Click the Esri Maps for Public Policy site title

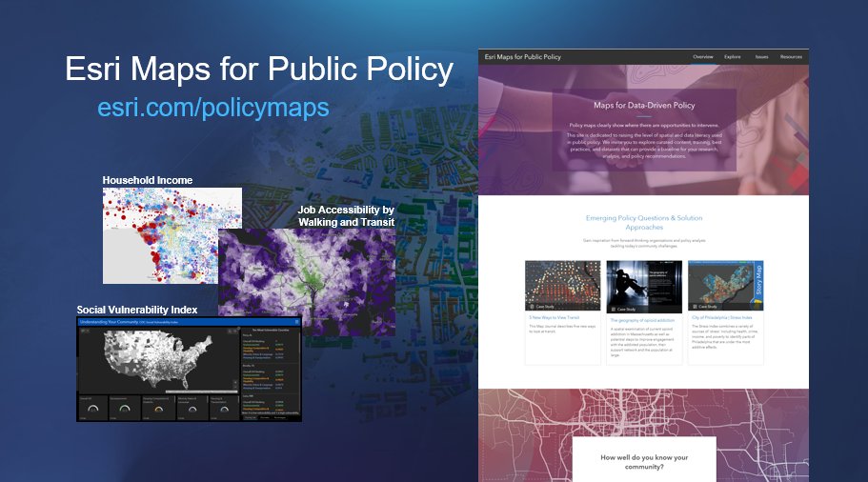pos(522,56)
